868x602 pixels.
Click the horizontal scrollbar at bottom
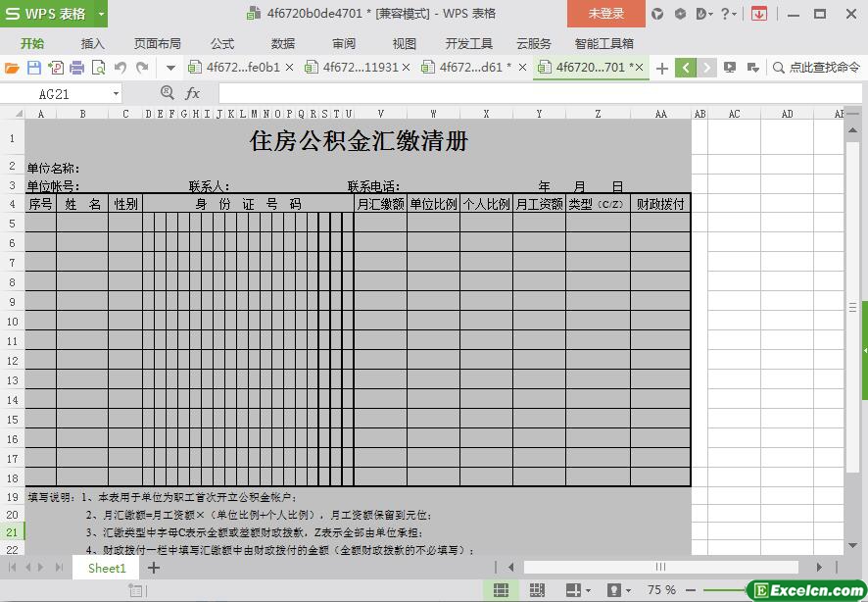click(x=660, y=567)
